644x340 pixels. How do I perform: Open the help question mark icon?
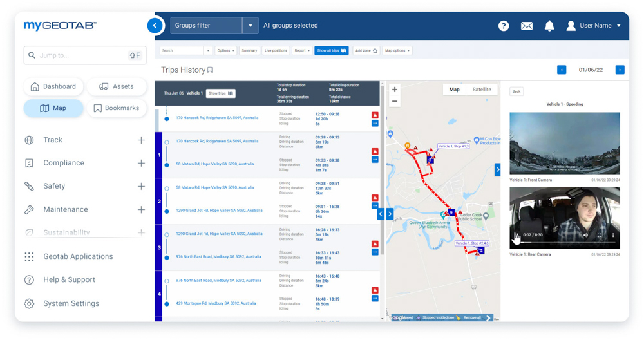pyautogui.click(x=504, y=26)
